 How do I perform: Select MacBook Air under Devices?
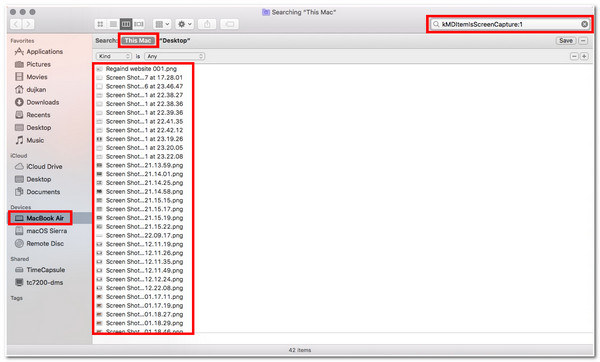pos(39,218)
